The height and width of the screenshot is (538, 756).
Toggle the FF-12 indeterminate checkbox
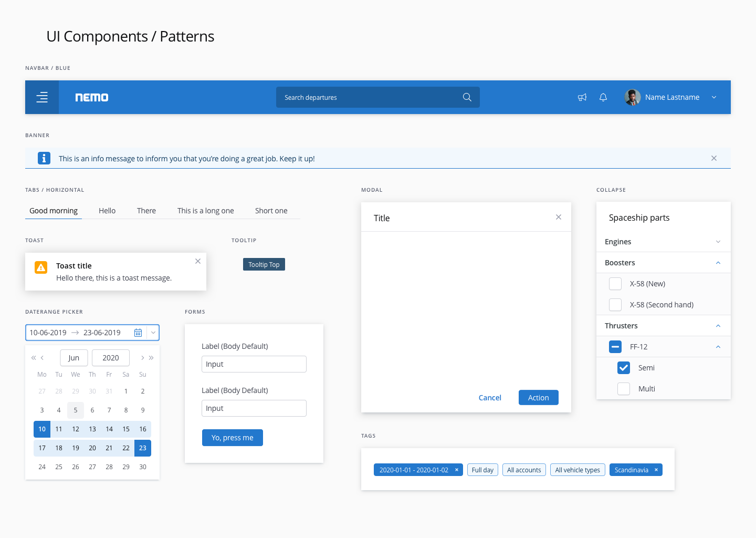(x=615, y=347)
